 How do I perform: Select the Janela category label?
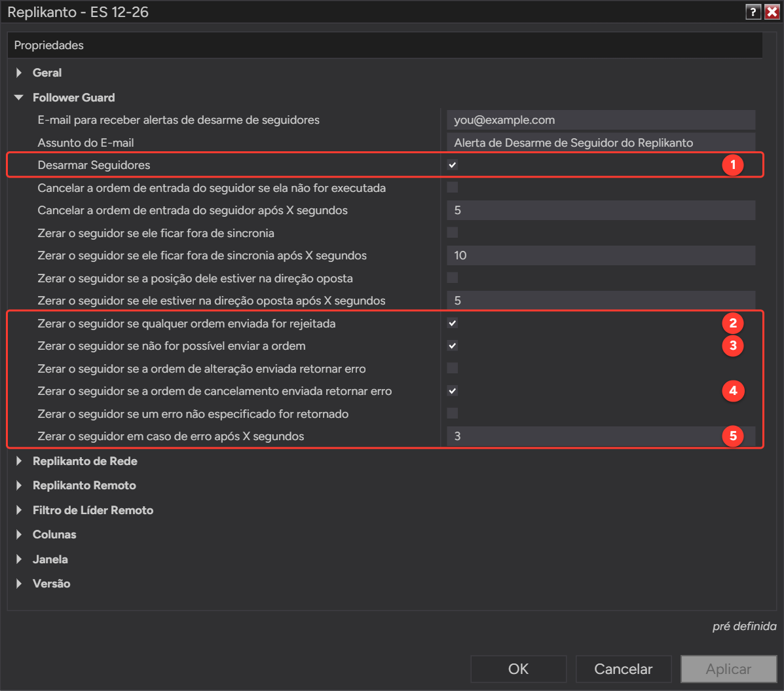[50, 559]
